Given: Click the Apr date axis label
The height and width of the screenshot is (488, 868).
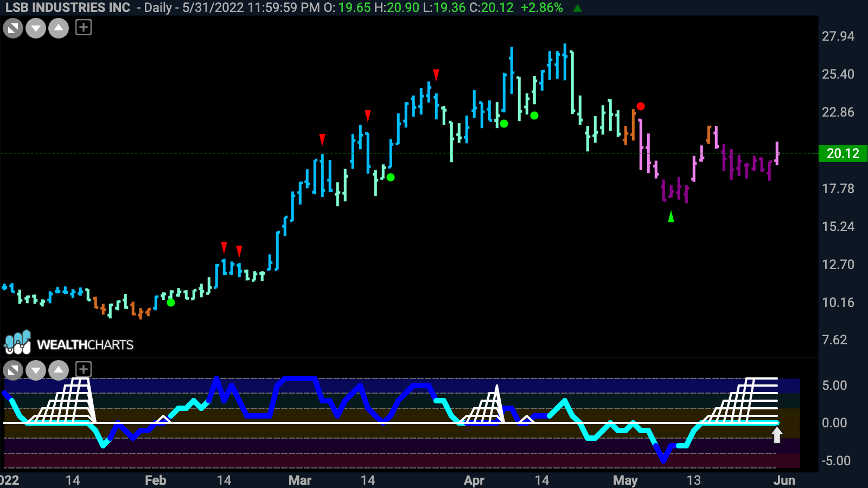Looking at the screenshot, I should (x=474, y=480).
